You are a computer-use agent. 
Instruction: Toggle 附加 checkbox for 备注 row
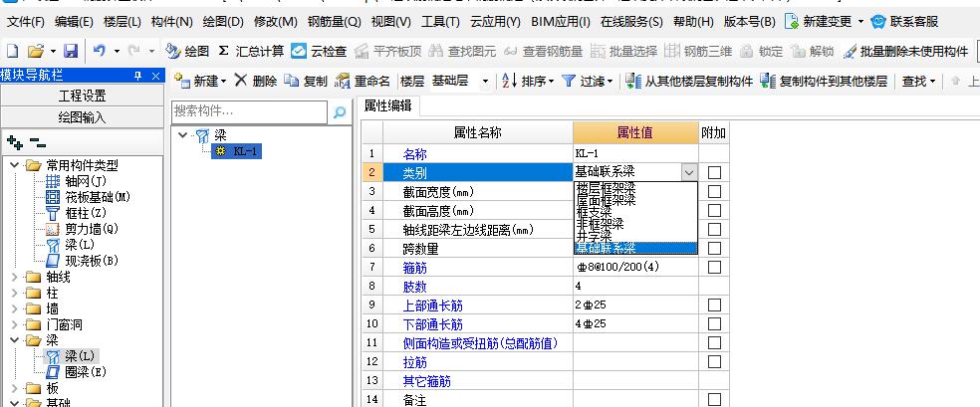(x=714, y=399)
